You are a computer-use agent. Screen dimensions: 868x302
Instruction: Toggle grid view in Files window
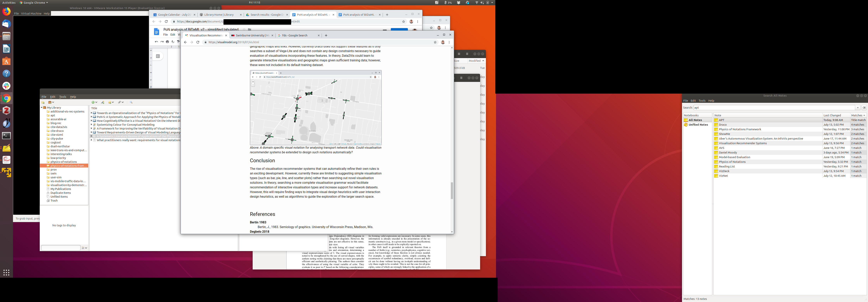pos(459,54)
